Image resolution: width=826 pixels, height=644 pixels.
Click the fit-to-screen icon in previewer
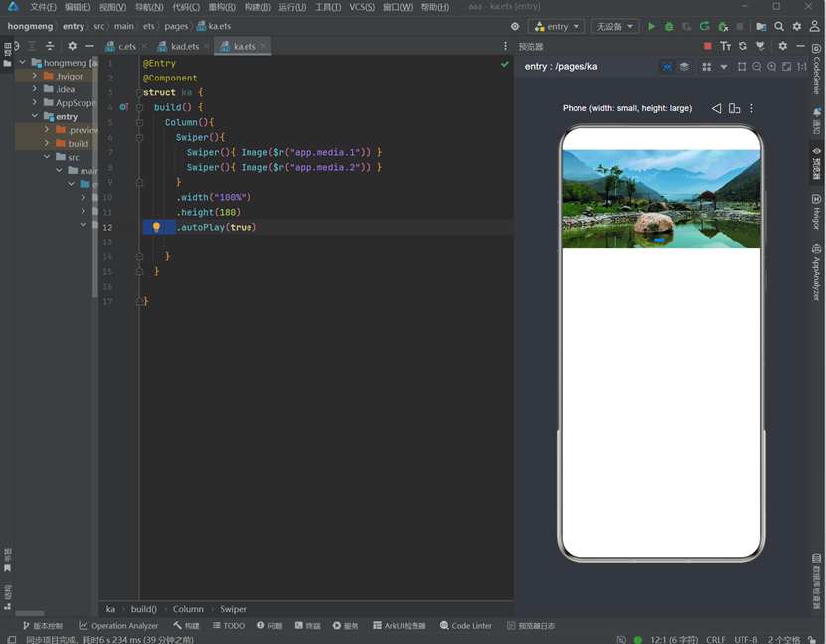pos(786,67)
